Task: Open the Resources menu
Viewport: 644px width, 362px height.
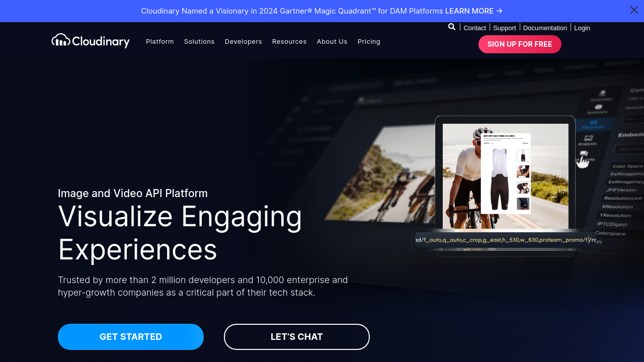Action: [289, 41]
